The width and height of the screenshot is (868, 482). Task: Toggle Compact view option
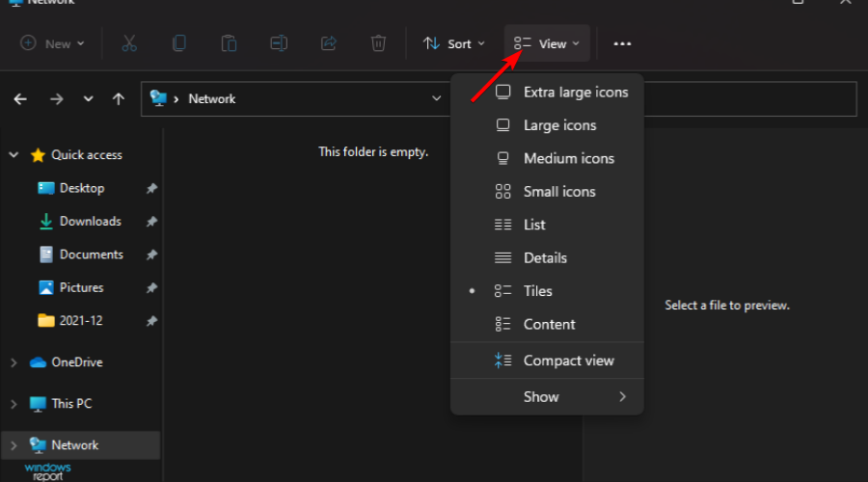(x=547, y=361)
